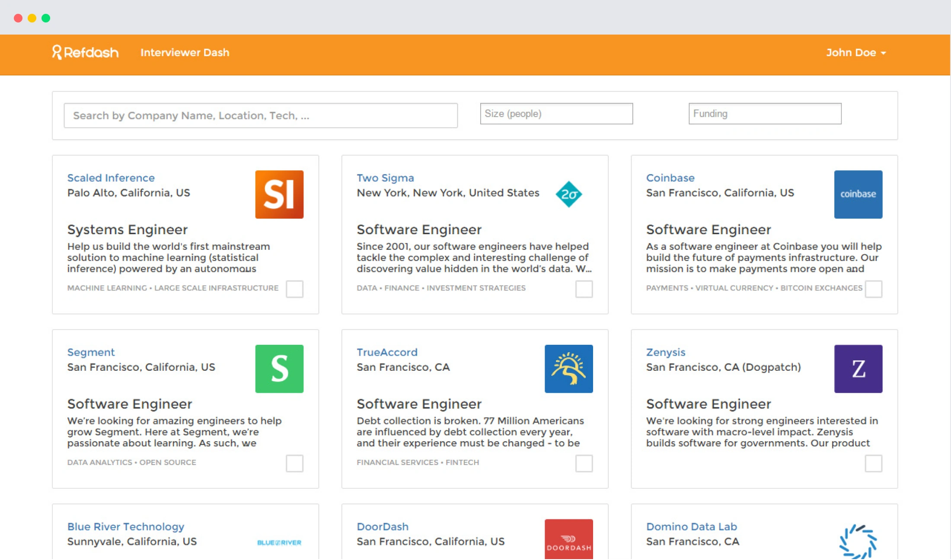
Task: Click TrueAccord's Software Engineer title
Action: click(419, 404)
